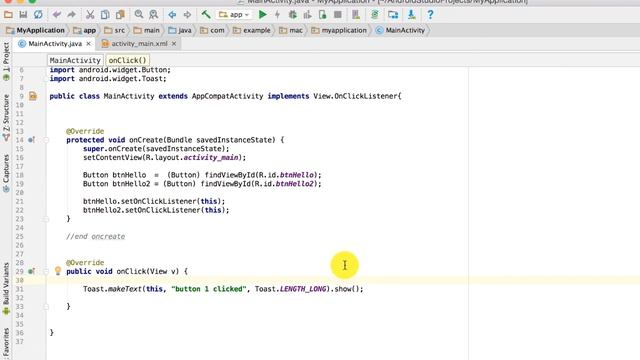This screenshot has width=640, height=360.
Task: Click the override gutter icon on line 29
Action: point(31,271)
